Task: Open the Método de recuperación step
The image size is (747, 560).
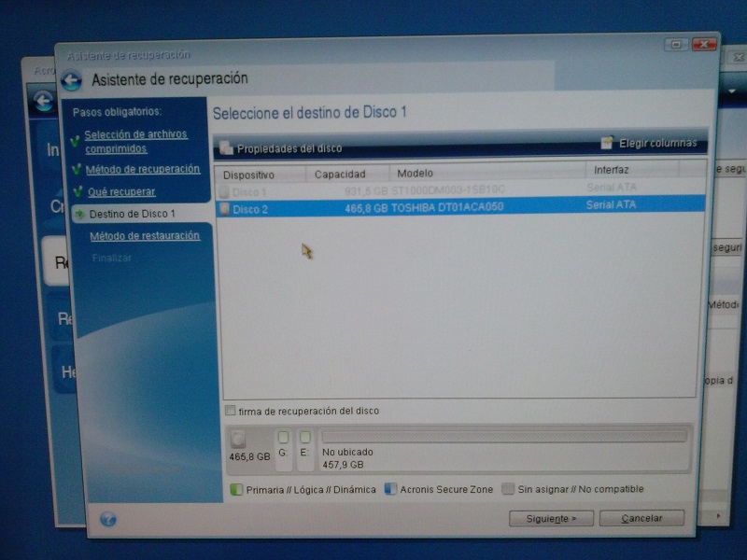Action: point(142,169)
